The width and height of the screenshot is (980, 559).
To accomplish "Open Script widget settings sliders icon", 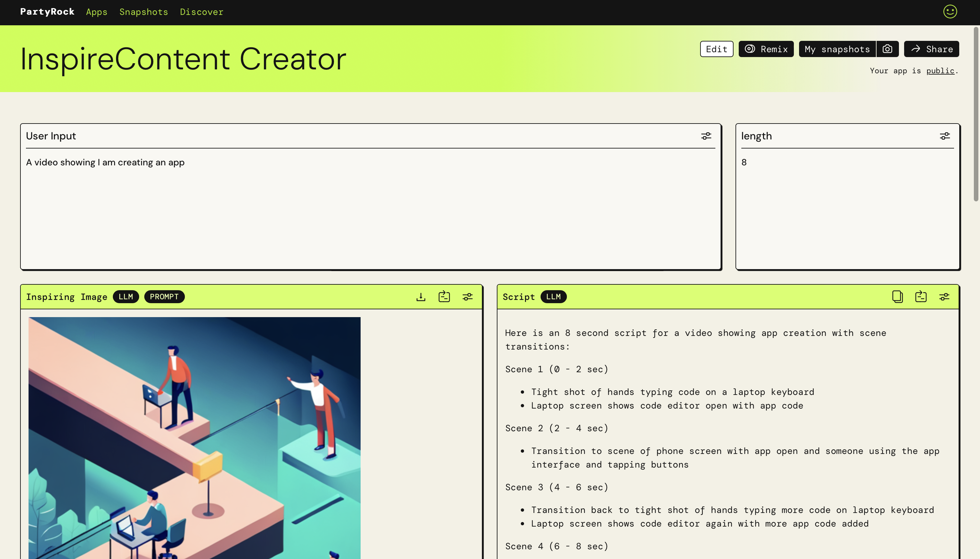I will click(944, 297).
